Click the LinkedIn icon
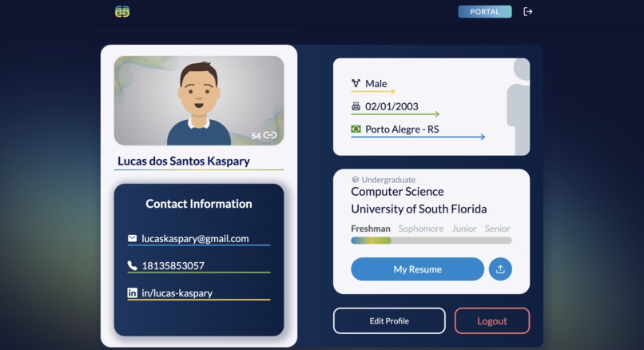Image resolution: width=644 pixels, height=350 pixels. pyautogui.click(x=133, y=292)
